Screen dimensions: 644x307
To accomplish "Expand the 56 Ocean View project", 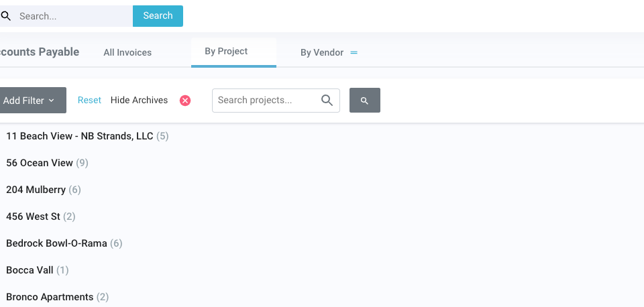I will pyautogui.click(x=40, y=163).
